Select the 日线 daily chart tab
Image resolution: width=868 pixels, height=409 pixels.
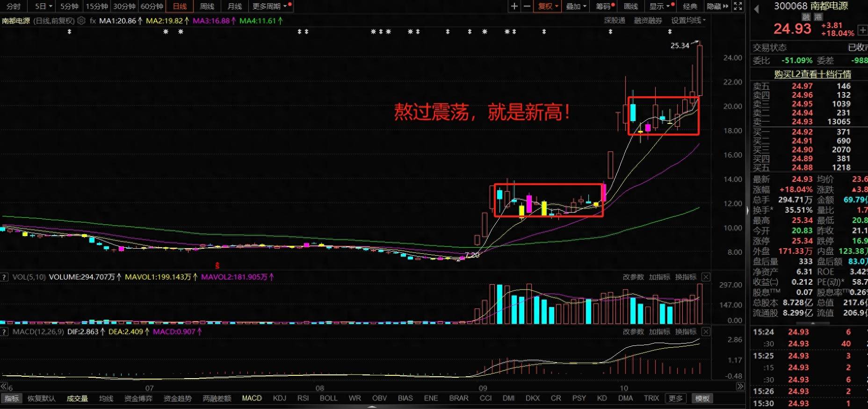click(x=180, y=6)
